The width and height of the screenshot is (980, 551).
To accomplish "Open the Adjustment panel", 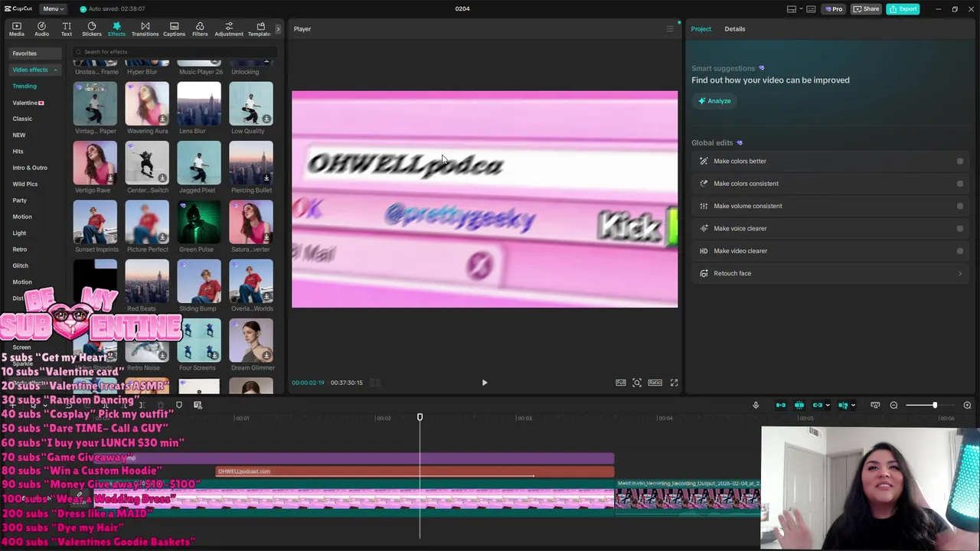I will coord(229,29).
